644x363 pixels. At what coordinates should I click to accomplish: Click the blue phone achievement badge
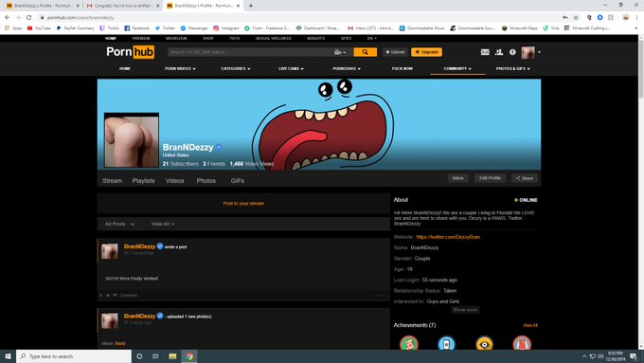446,343
